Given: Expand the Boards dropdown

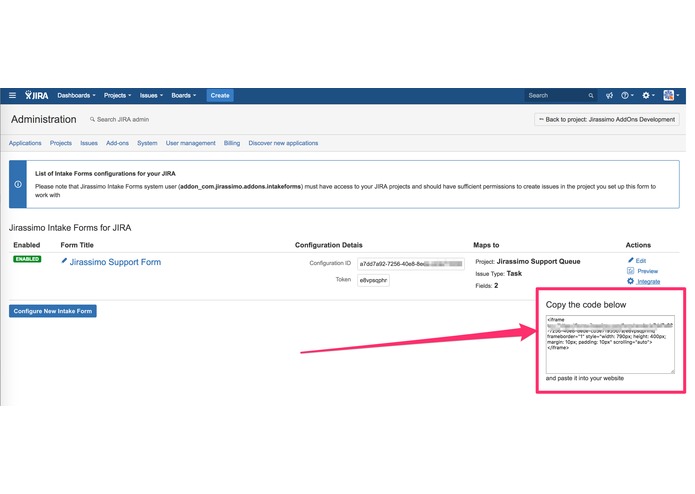Looking at the screenshot, I should (x=184, y=96).
